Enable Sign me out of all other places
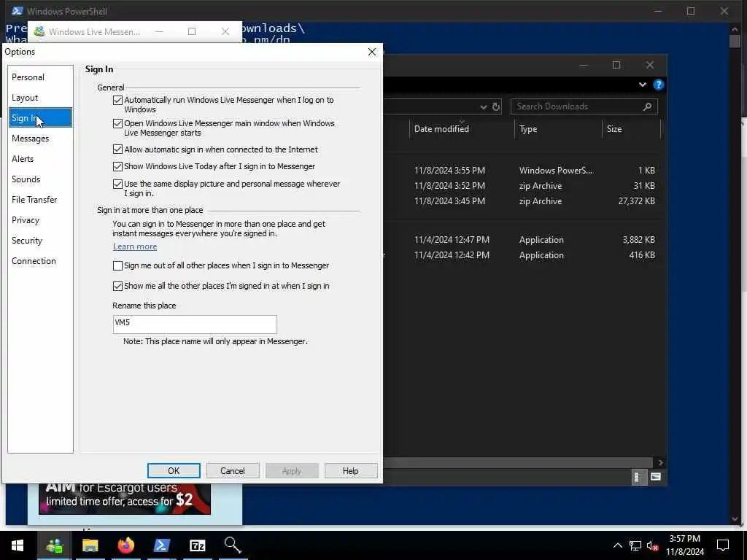Viewport: 747px width, 560px height. pyautogui.click(x=117, y=265)
